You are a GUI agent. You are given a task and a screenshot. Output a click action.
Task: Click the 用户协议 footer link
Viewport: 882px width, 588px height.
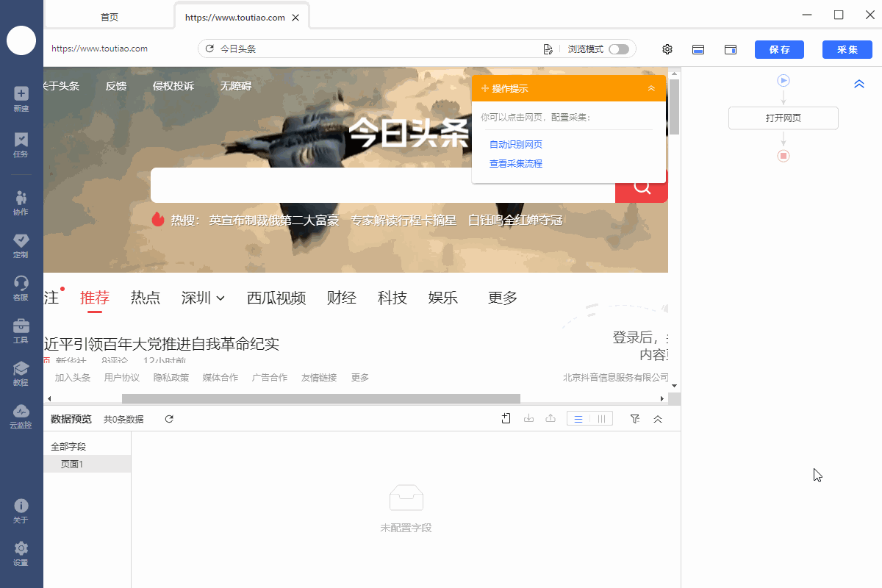click(x=122, y=378)
